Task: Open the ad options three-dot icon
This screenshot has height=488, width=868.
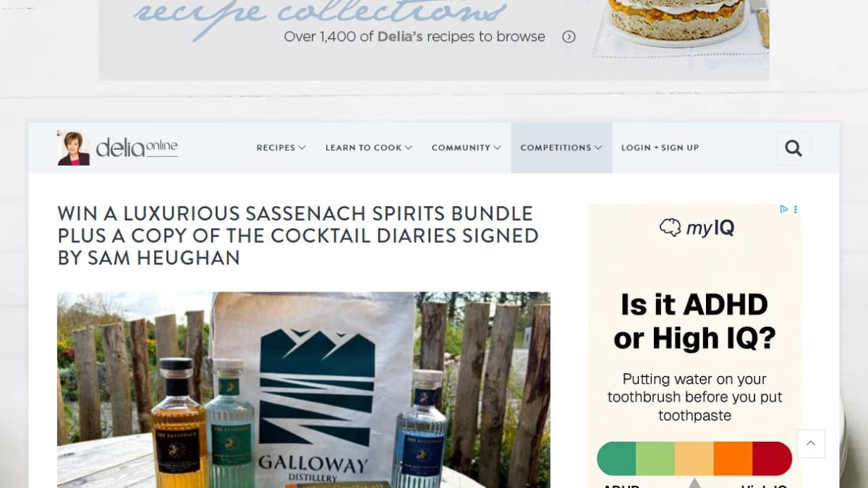Action: [x=796, y=210]
